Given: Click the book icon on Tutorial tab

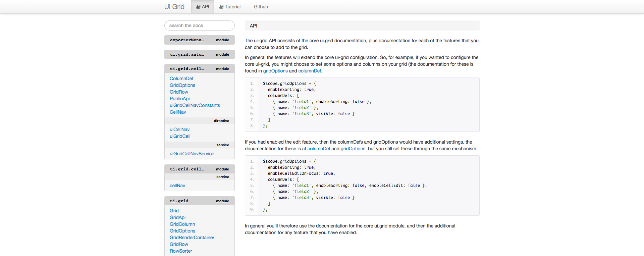Looking at the screenshot, I should [221, 7].
